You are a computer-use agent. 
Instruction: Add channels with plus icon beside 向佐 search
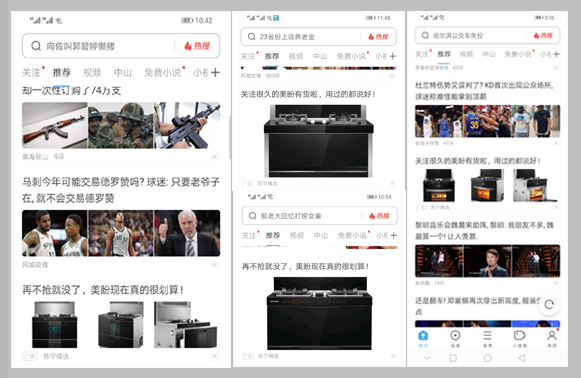coord(215,72)
